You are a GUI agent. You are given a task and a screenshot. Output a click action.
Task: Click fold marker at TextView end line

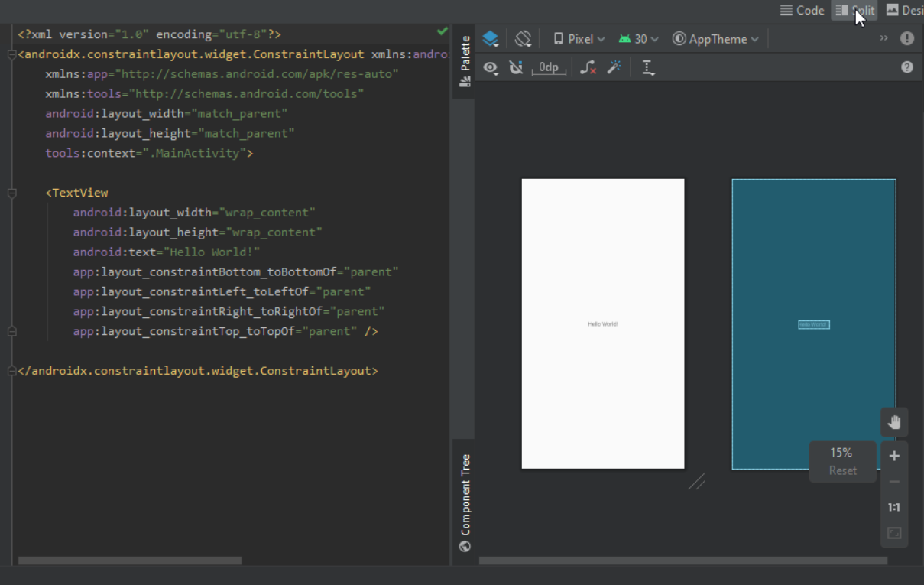click(x=11, y=331)
